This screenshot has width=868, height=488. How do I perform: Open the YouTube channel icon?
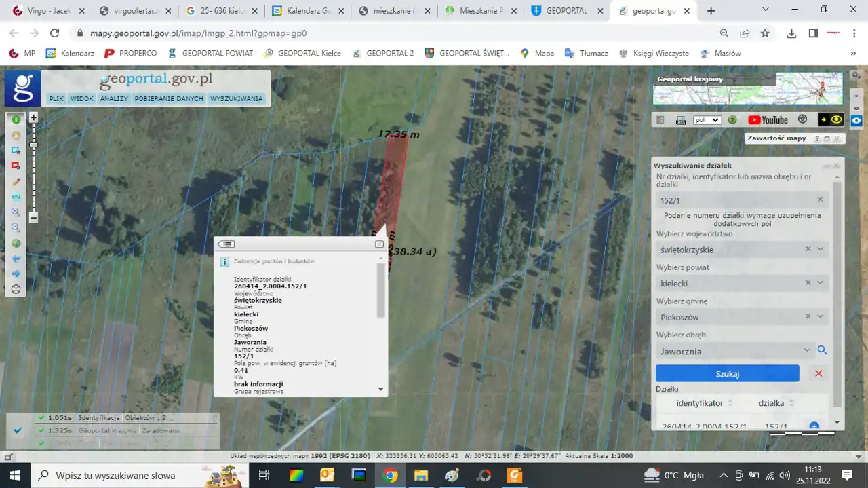click(768, 120)
